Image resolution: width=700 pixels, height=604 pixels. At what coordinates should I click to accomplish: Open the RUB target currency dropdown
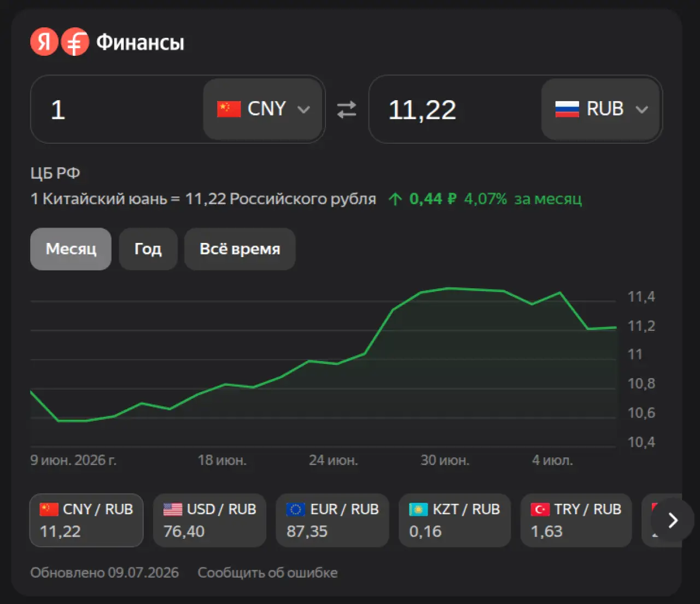[x=600, y=109]
